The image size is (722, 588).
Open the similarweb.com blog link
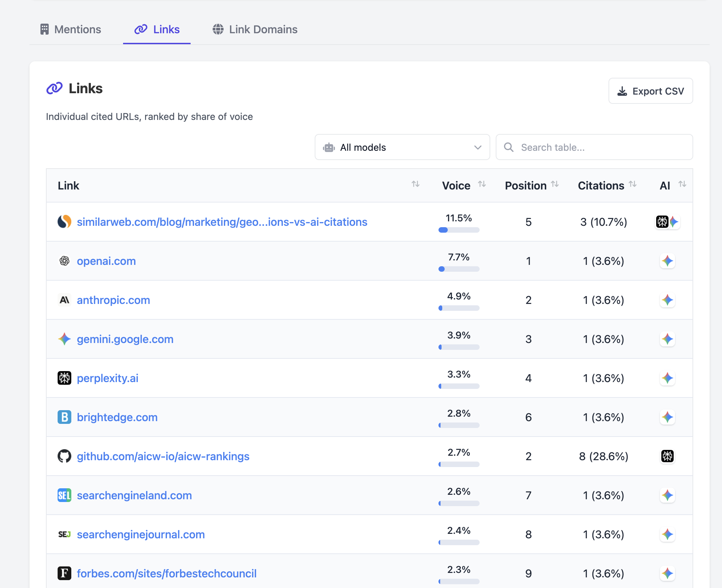coord(222,222)
